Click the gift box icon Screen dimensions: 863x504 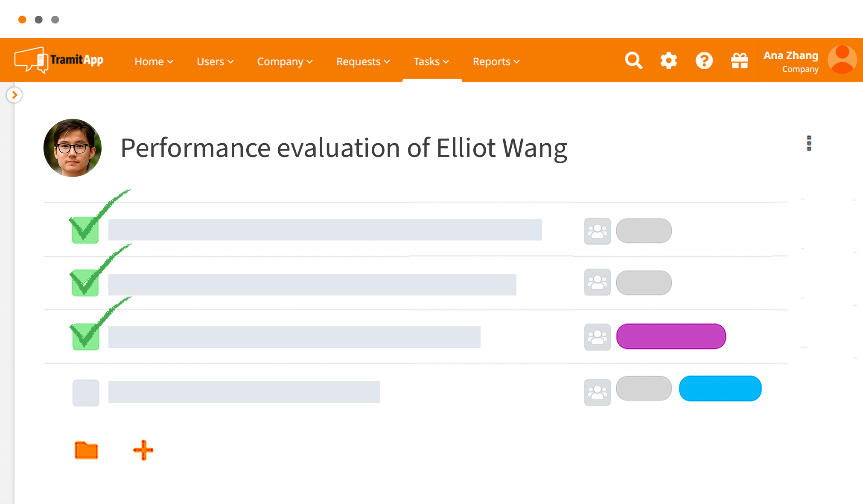point(739,61)
